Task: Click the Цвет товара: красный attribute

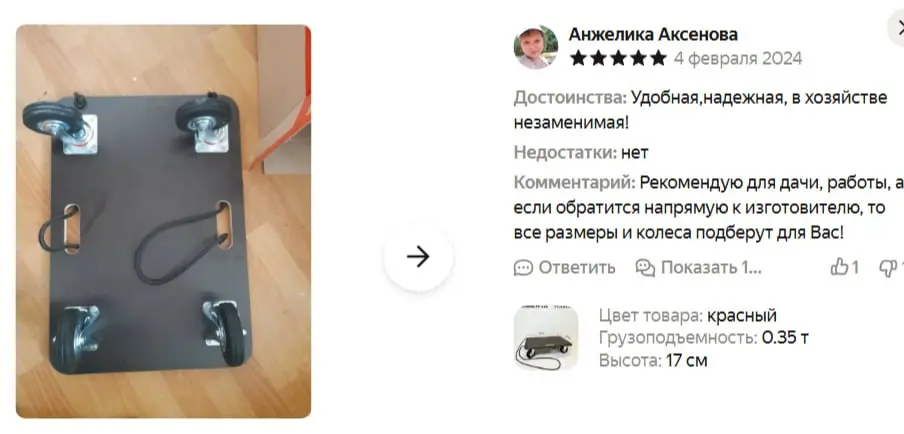Action: pos(688,316)
